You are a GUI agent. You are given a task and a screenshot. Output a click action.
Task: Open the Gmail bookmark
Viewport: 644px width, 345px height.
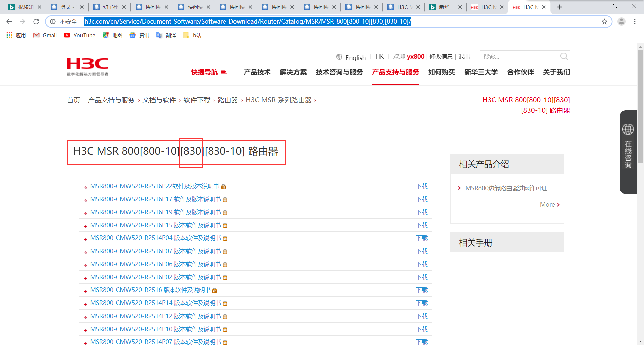click(45, 35)
